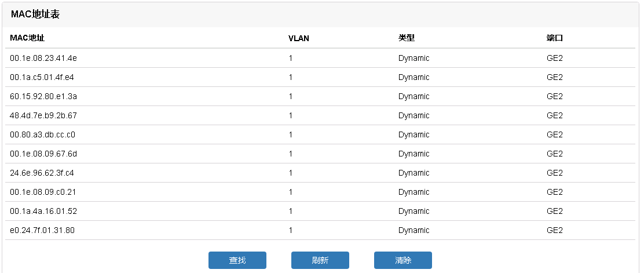Select MAC address 00.80.a3.db.cc.c0

[x=42, y=134]
